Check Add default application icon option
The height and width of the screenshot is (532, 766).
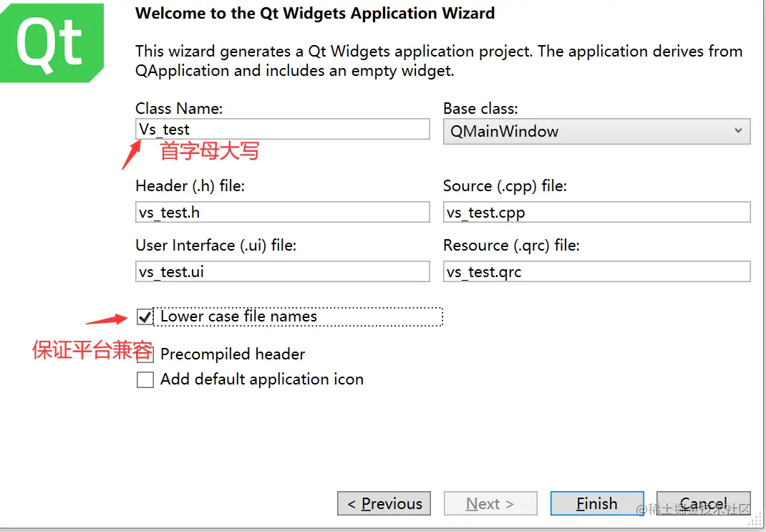145,379
